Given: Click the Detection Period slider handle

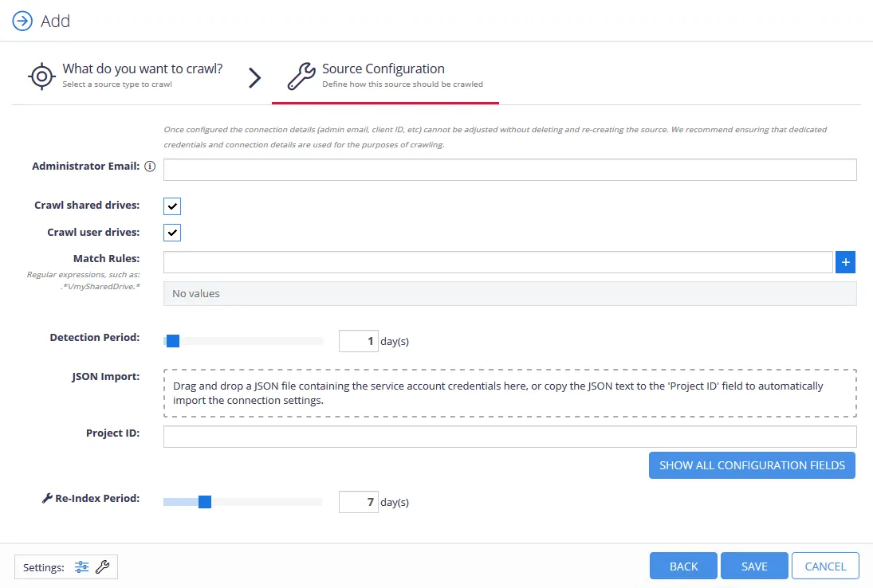Looking at the screenshot, I should (172, 341).
